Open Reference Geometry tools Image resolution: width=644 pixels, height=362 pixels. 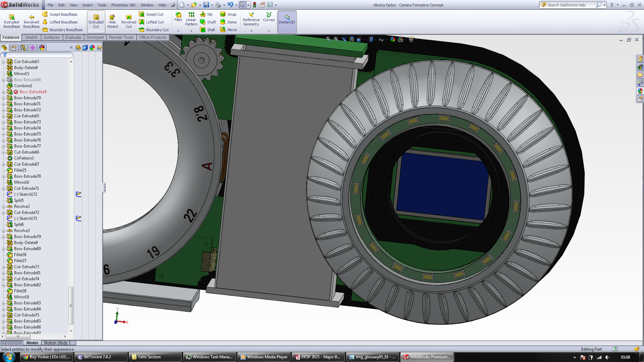pyautogui.click(x=251, y=19)
